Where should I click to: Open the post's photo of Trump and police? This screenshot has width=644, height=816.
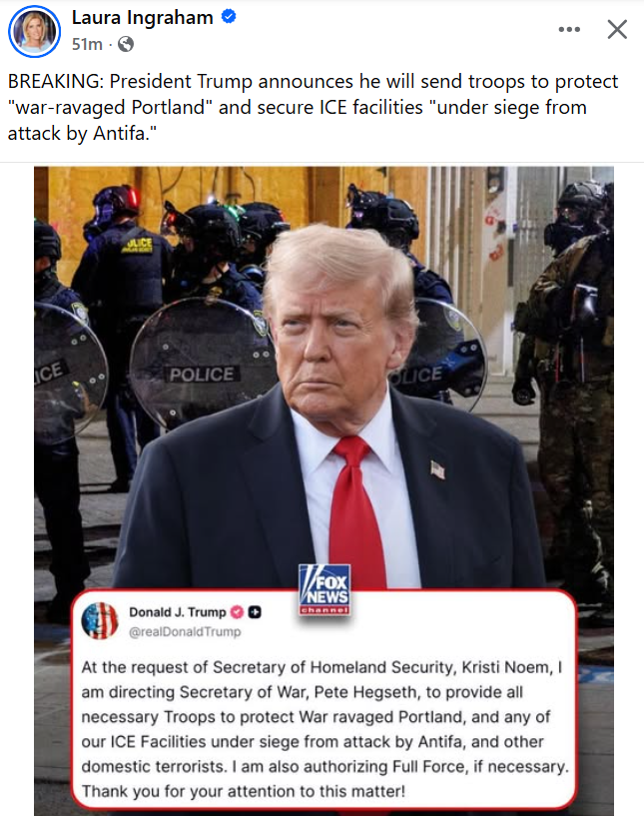click(323, 490)
